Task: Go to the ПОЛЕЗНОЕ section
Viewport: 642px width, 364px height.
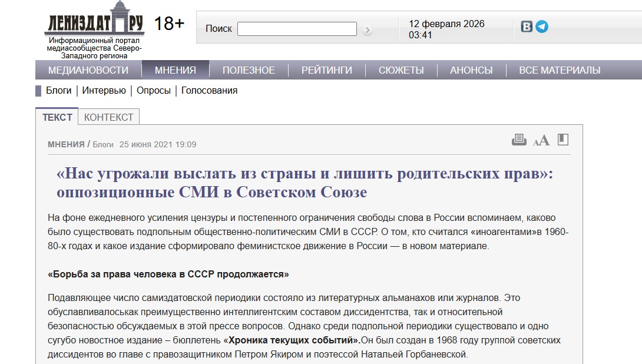Action: pos(249,70)
